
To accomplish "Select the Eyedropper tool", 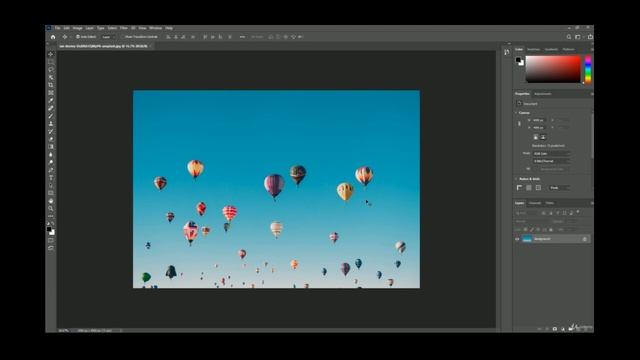I will pos(51,100).
